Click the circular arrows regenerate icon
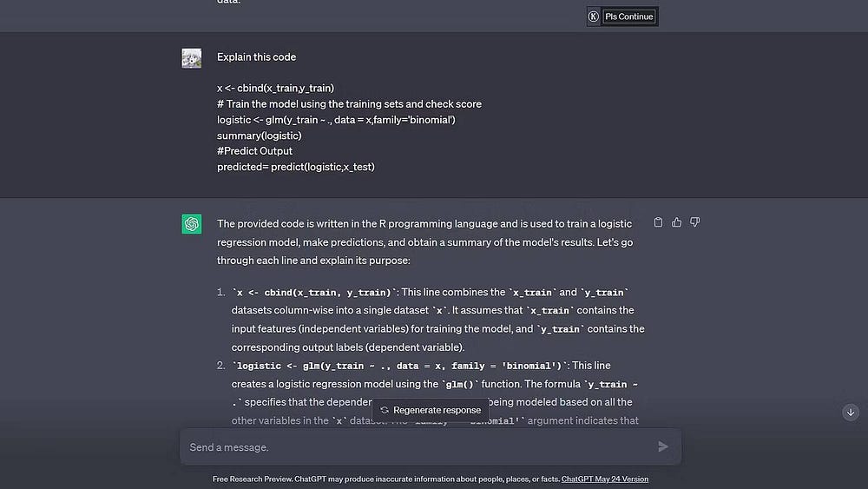This screenshot has width=868, height=489. click(x=385, y=410)
